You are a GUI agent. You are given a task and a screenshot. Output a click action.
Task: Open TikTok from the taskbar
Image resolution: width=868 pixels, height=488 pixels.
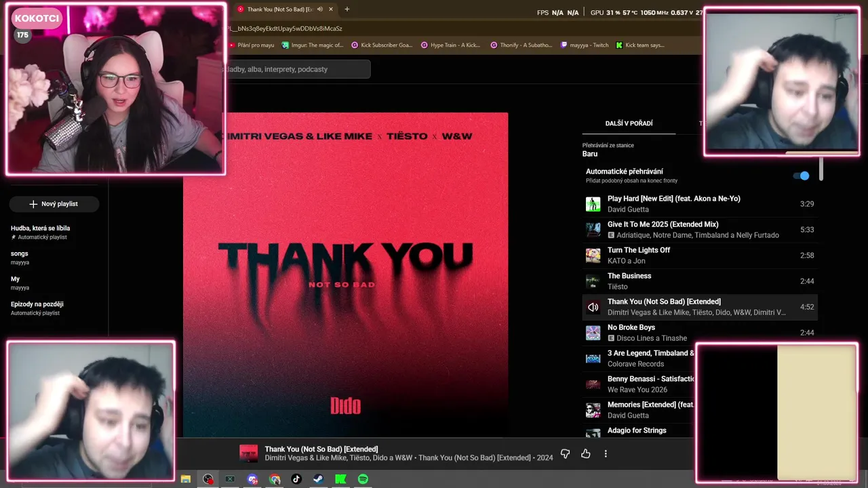pos(296,479)
